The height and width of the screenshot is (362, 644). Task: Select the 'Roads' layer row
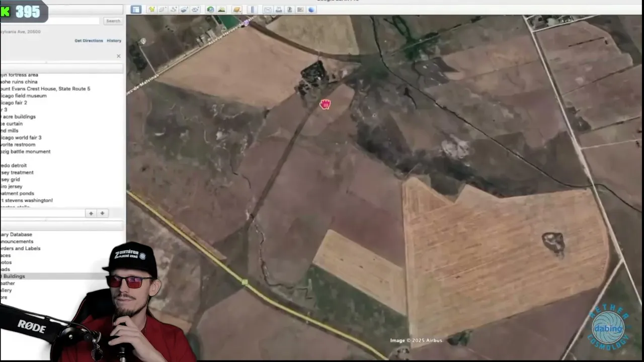5,269
